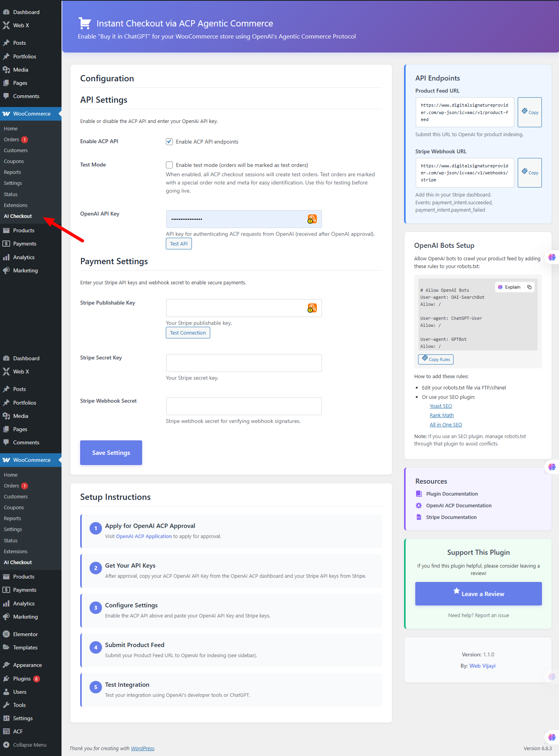Image resolution: width=559 pixels, height=756 pixels.
Task: Click the key icon inside Stripe Publishable Key field
Action: 312,308
